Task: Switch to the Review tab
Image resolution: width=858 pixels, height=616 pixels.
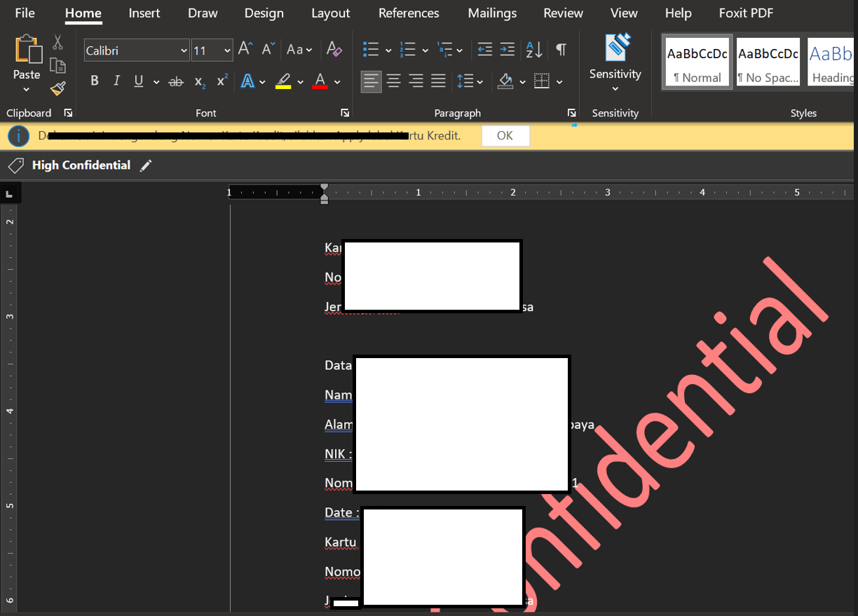Action: 563,13
